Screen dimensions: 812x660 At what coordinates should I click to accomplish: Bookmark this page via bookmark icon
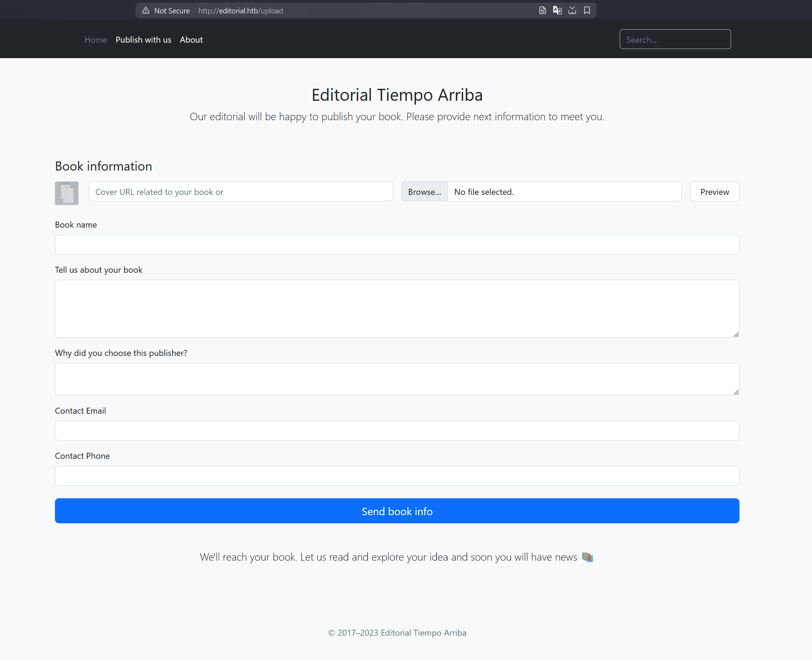pyautogui.click(x=587, y=10)
